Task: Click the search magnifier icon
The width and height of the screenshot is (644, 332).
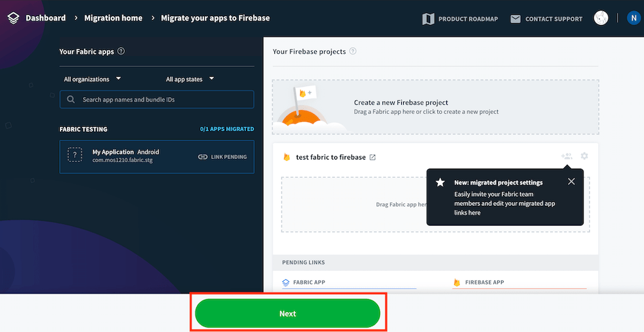Action: click(71, 99)
